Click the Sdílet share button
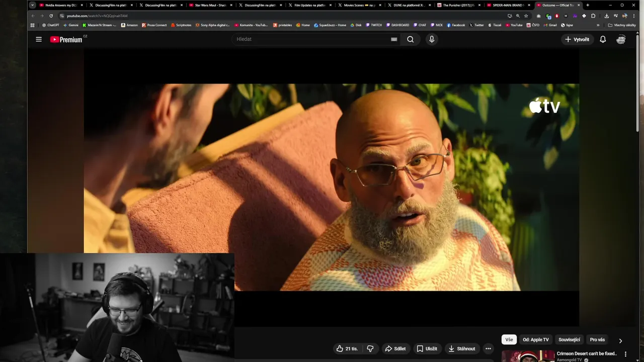The height and width of the screenshot is (362, 644). (395, 348)
